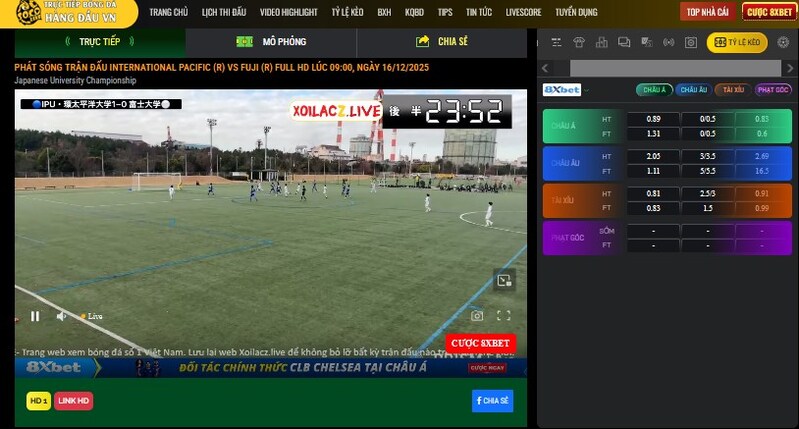Enter fullscreen mode on the video player
Image resolution: width=799 pixels, height=429 pixels.
[505, 316]
